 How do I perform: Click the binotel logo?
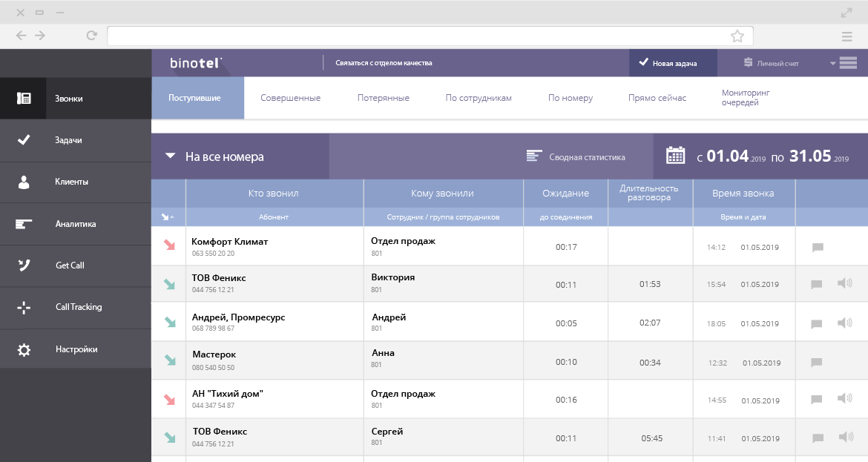pos(195,63)
